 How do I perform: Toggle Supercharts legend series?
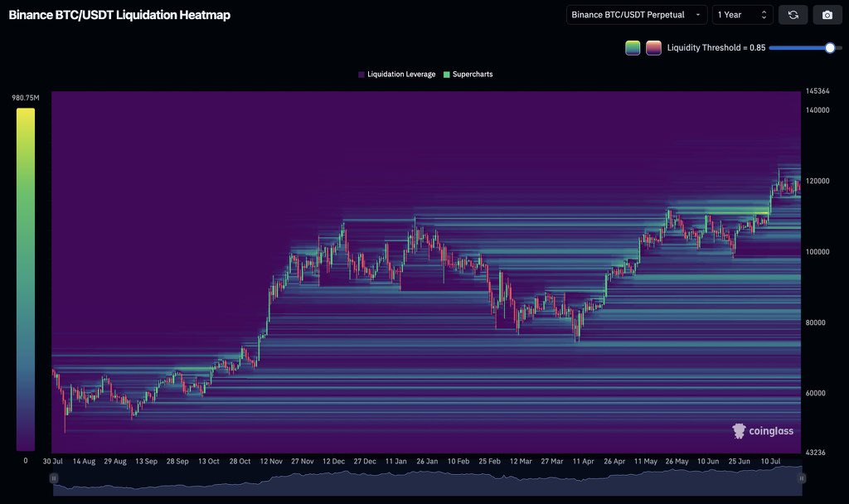(x=468, y=74)
